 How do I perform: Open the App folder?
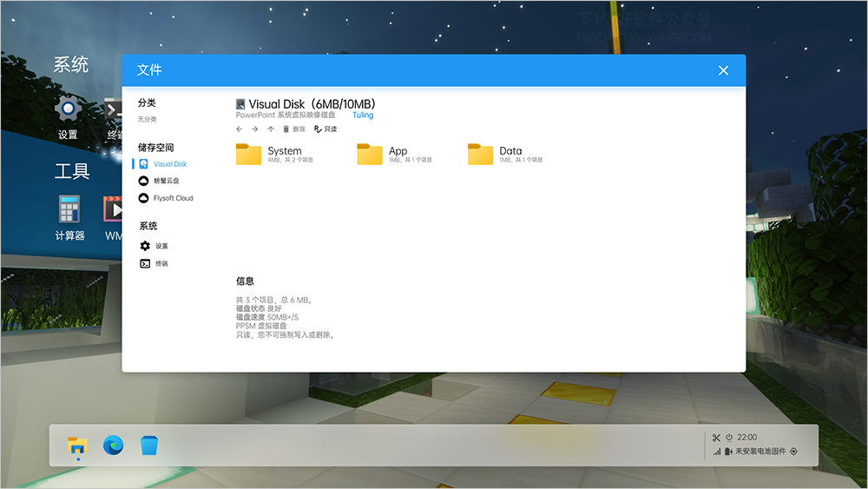click(x=395, y=155)
